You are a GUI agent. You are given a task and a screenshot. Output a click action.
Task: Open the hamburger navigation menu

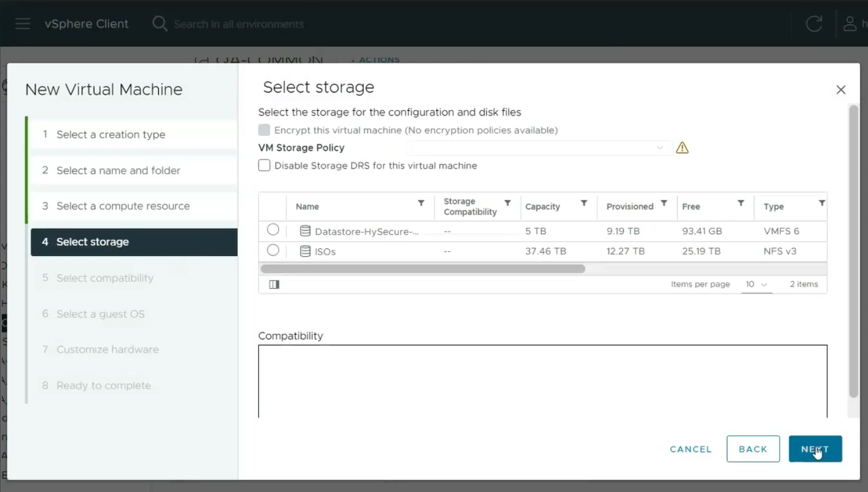click(x=23, y=24)
